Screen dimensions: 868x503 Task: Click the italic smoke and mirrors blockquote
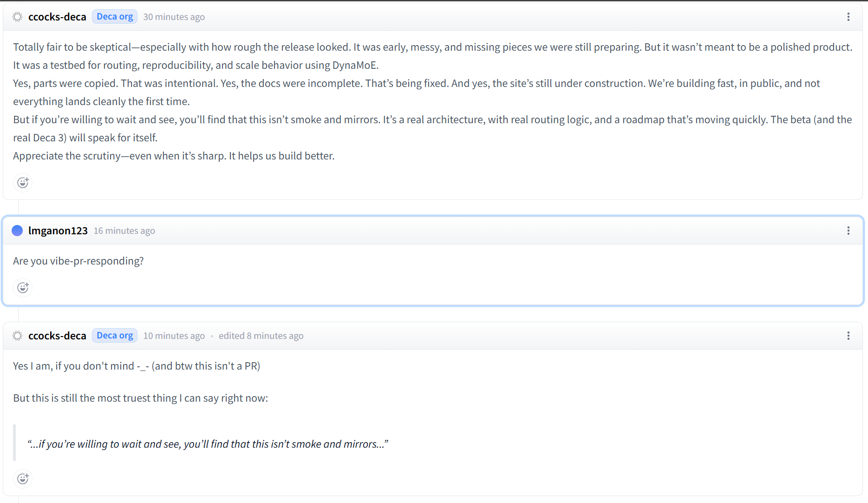click(208, 444)
